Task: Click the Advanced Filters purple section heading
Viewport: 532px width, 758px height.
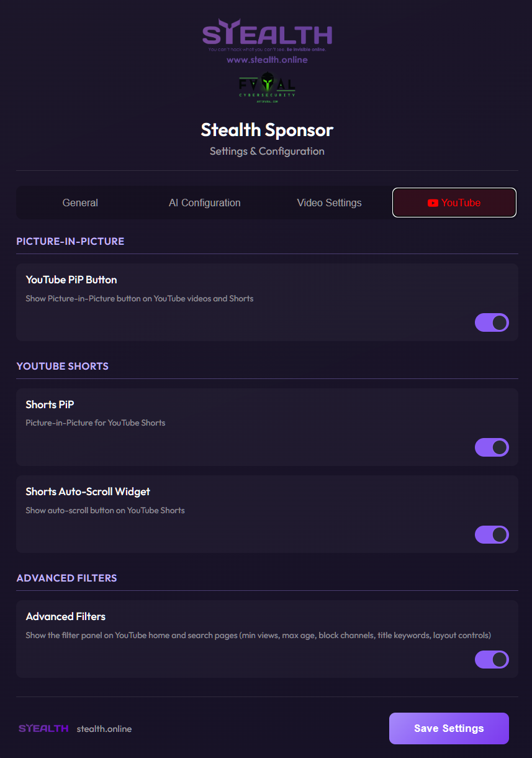Action: [67, 578]
